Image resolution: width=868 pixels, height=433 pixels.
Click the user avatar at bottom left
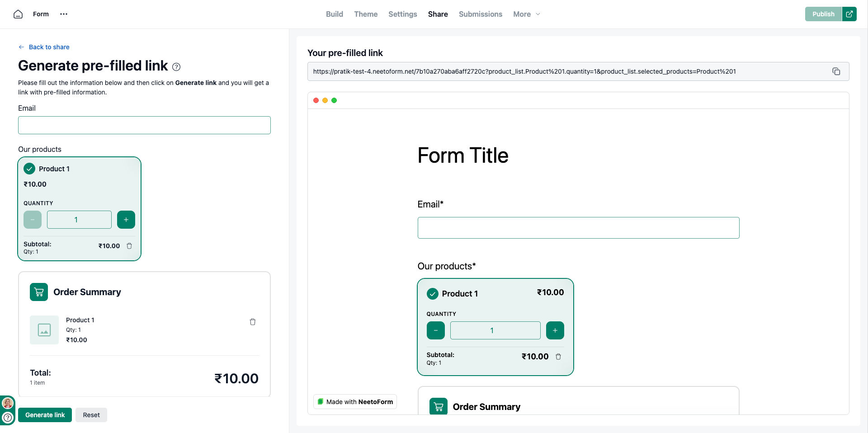click(8, 403)
